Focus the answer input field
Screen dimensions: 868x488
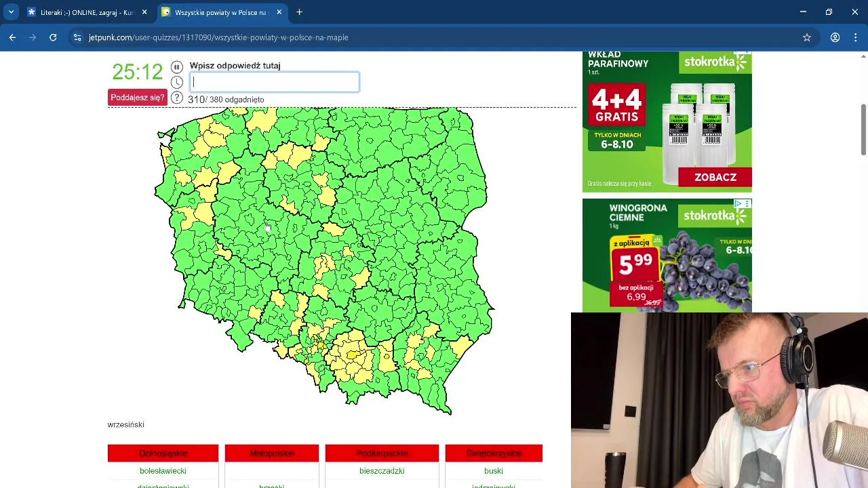(x=275, y=82)
